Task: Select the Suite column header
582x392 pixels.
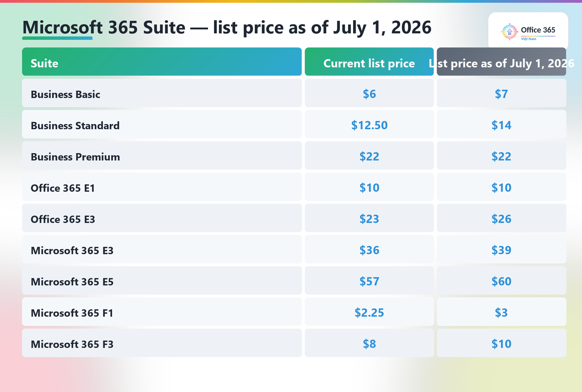Action: [162, 62]
